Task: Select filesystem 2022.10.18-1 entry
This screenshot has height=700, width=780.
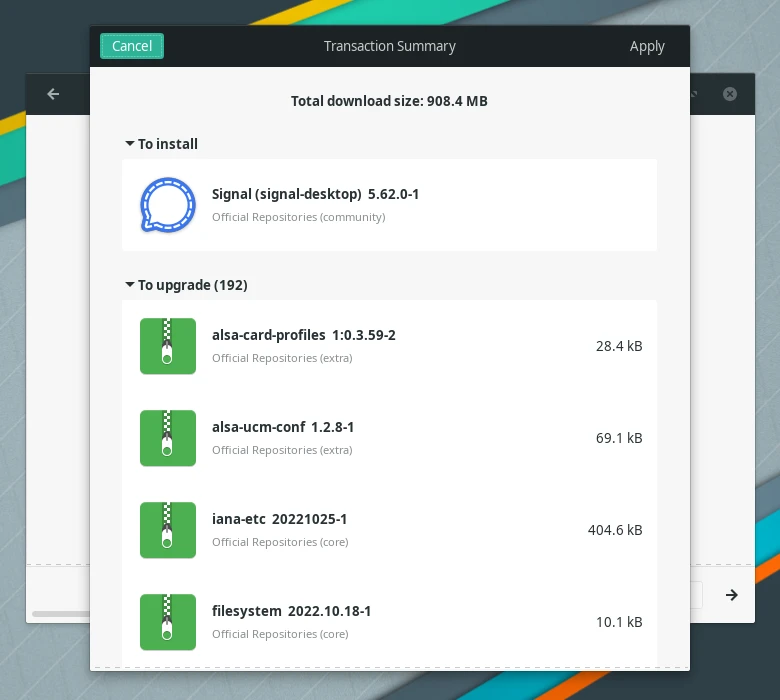Action: coord(389,622)
